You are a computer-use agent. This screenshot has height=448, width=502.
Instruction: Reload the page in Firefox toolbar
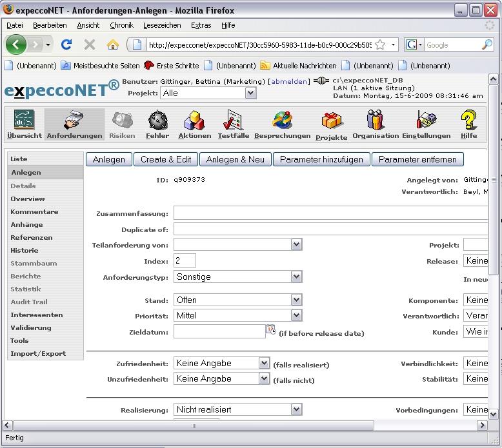coord(66,44)
